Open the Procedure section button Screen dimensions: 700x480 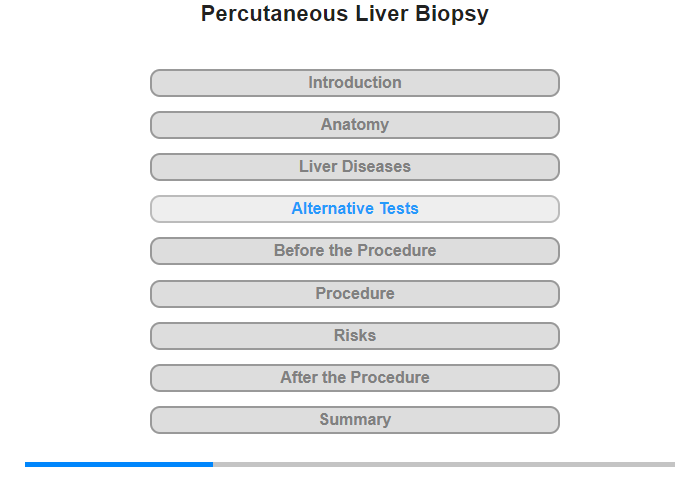[355, 293]
